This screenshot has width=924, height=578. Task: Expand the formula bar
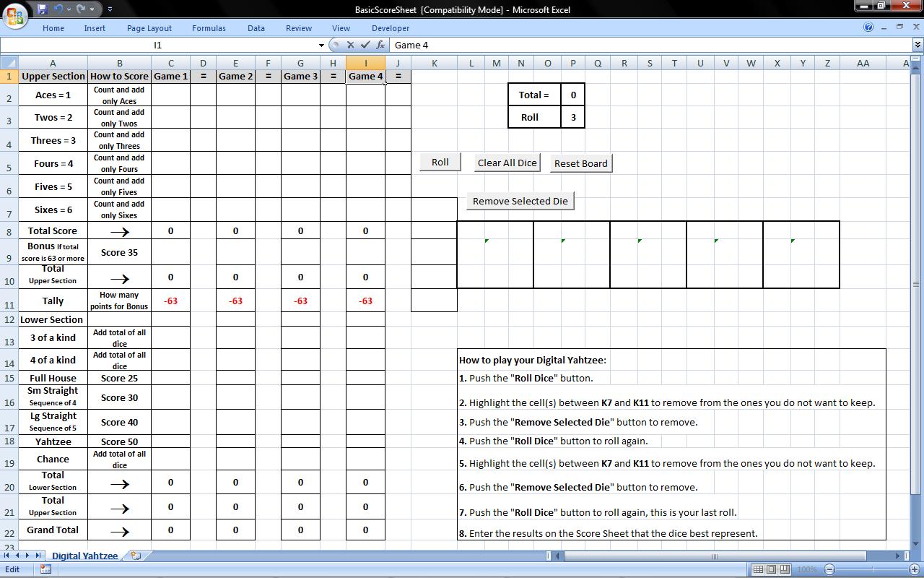click(x=918, y=45)
